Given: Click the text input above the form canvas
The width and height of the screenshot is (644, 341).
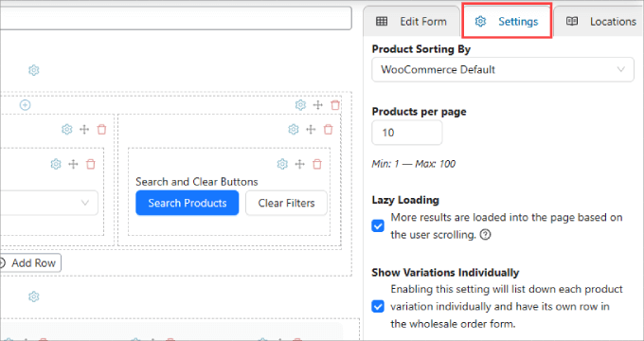Looking at the screenshot, I should [x=176, y=18].
